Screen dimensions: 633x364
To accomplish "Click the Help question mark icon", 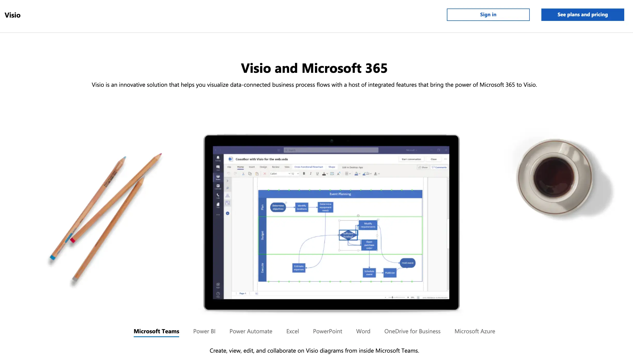I will 218,294.
